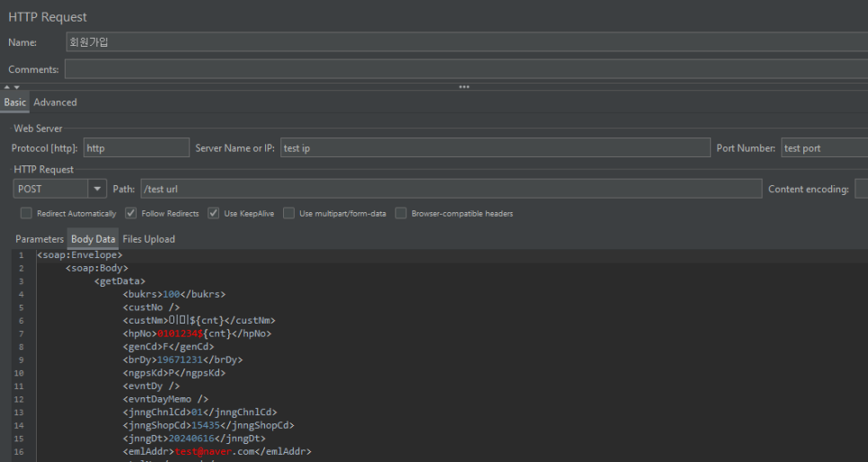
Task: Click line number 1 in gutter
Action: click(21, 255)
